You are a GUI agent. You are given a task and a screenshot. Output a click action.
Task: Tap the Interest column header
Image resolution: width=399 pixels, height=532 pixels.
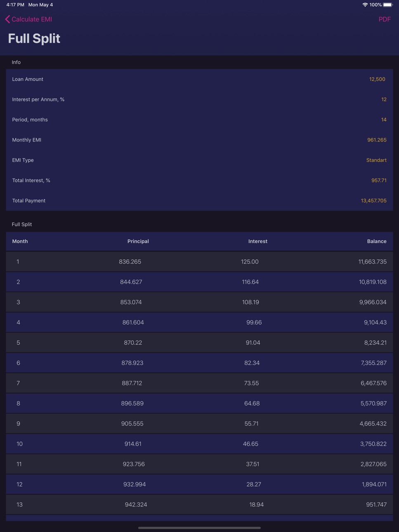pyautogui.click(x=258, y=241)
